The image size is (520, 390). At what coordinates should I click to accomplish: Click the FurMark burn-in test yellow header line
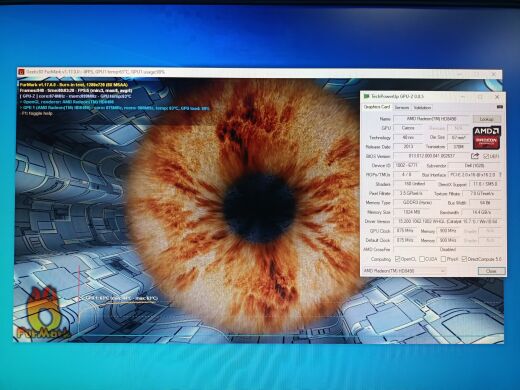pos(74,85)
